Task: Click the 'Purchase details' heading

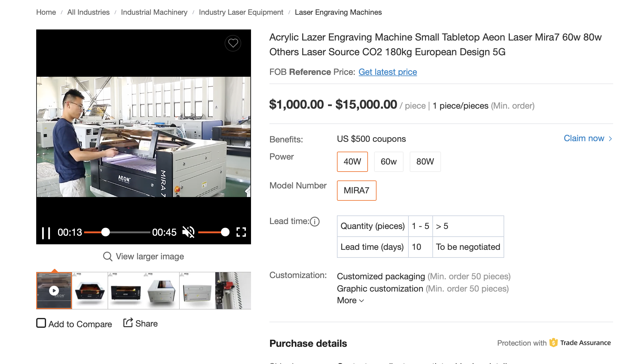Action: (308, 343)
